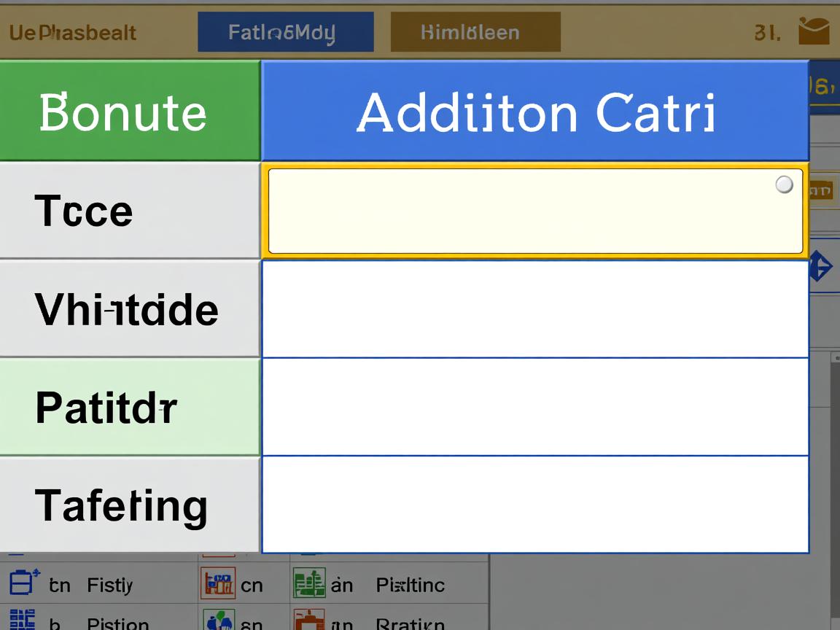
Task: Switch to the Himloleen tab
Action: [x=475, y=32]
